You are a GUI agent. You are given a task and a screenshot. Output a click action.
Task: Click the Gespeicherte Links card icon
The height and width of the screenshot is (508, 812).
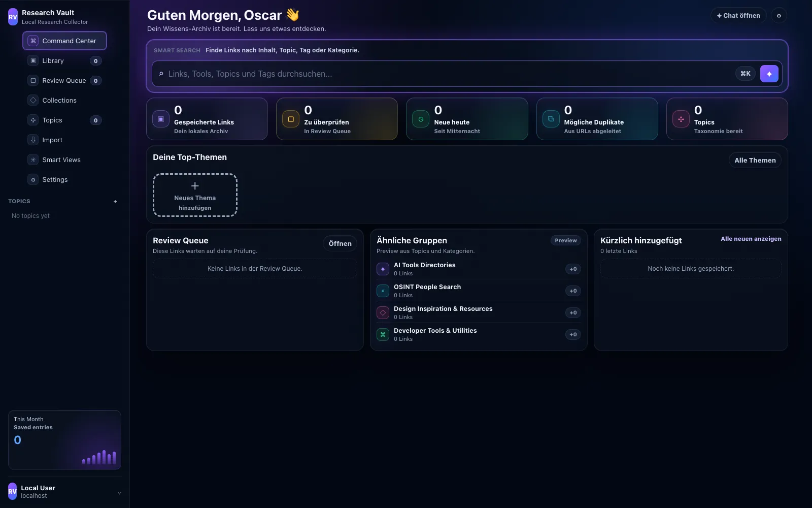point(161,119)
